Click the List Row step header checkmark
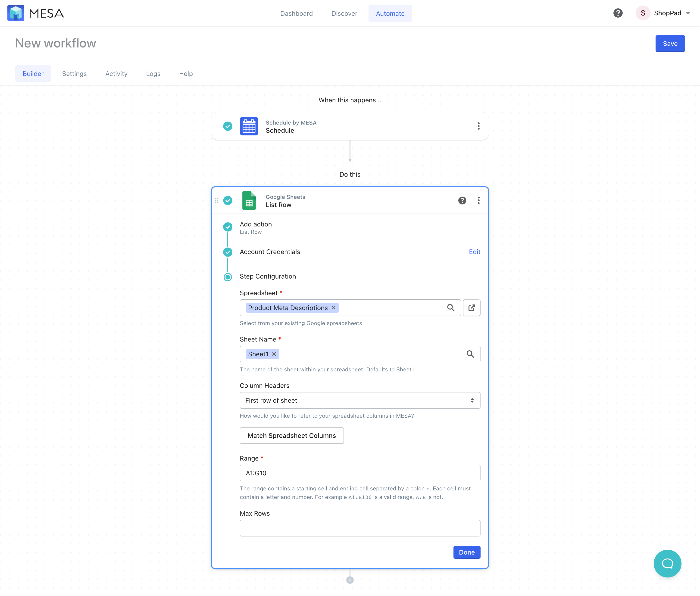 point(228,200)
